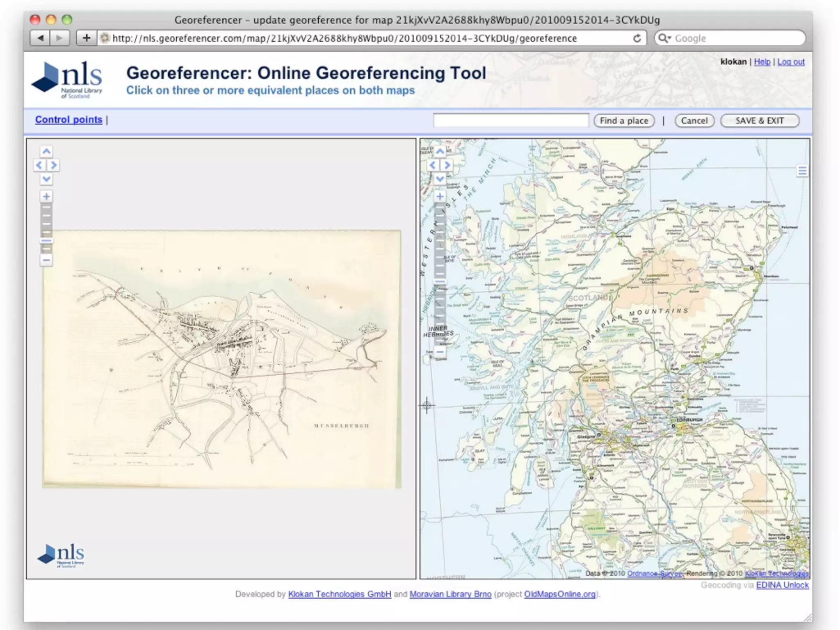Image resolution: width=840 pixels, height=630 pixels.
Task: Pan the Scotland map up with the arrow
Action: 440,152
